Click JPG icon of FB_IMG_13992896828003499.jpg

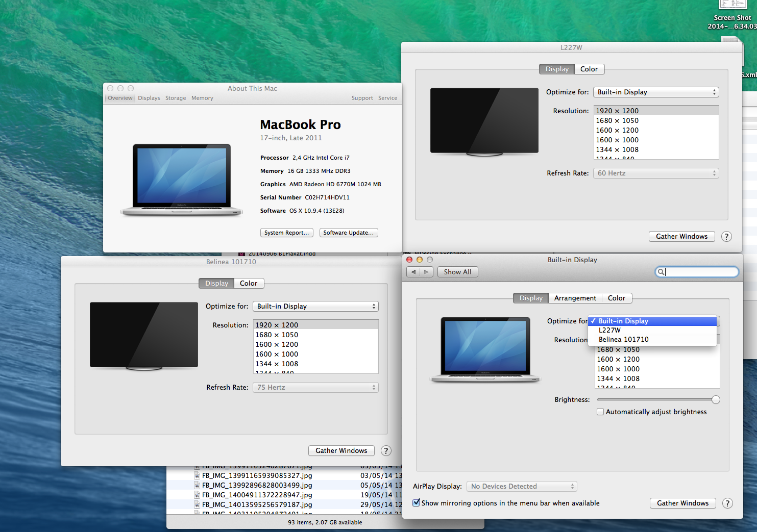[x=197, y=485]
